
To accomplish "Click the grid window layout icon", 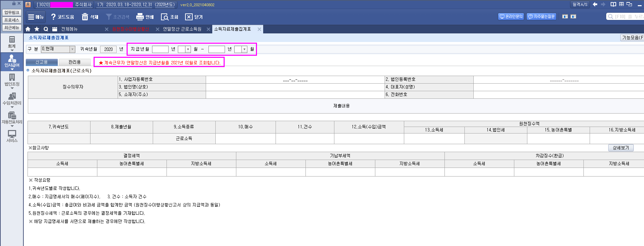I will (x=621, y=4).
